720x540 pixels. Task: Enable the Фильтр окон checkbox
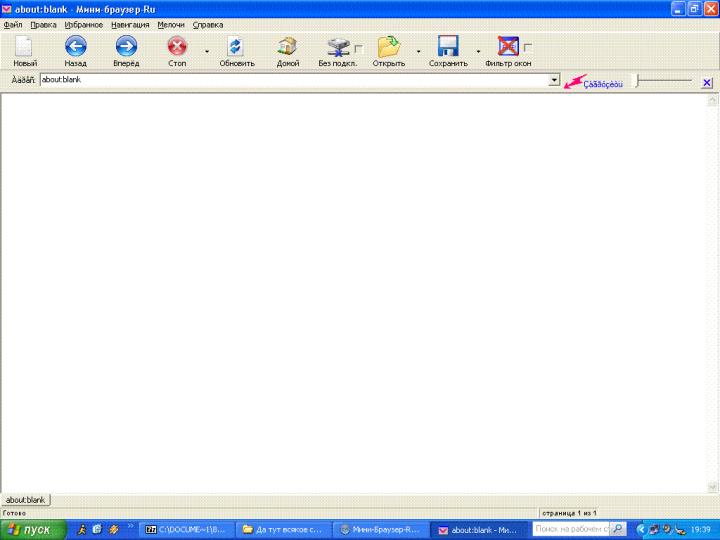point(528,48)
